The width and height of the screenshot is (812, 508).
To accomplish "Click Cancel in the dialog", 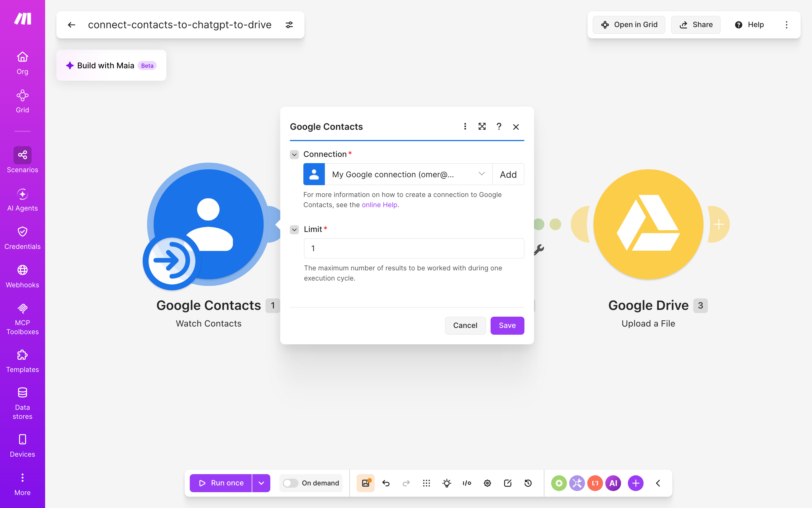I will point(465,325).
